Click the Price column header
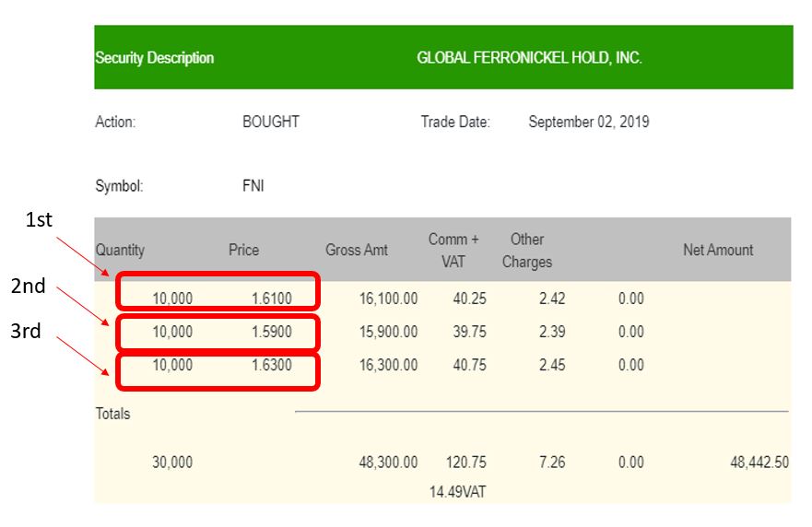 tap(244, 250)
